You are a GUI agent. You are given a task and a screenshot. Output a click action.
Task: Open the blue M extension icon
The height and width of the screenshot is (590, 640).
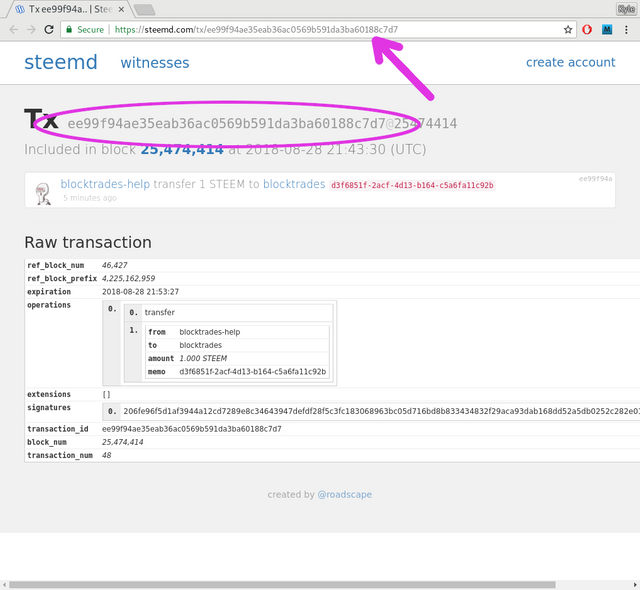(x=607, y=29)
